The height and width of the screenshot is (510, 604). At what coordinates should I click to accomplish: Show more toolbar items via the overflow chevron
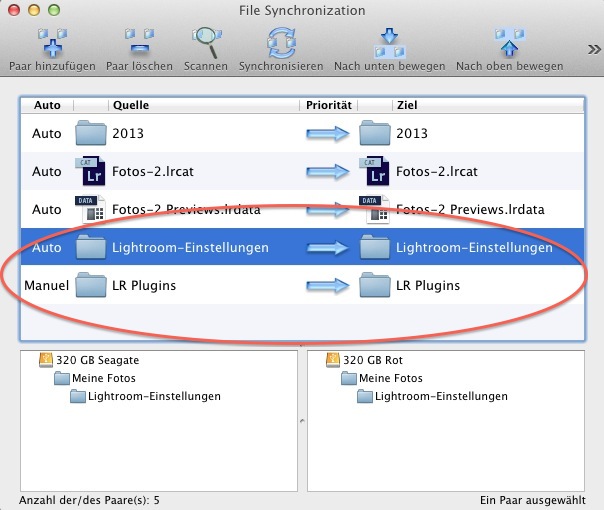(x=594, y=50)
